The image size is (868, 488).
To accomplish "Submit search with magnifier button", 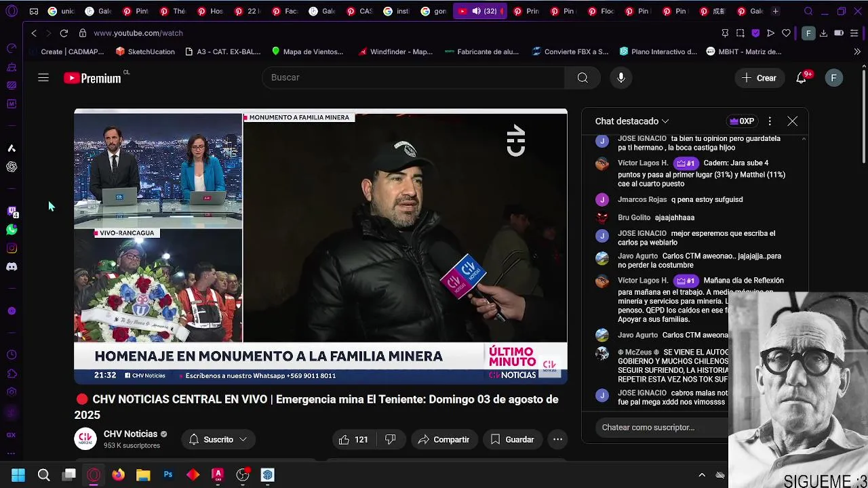I will [583, 78].
